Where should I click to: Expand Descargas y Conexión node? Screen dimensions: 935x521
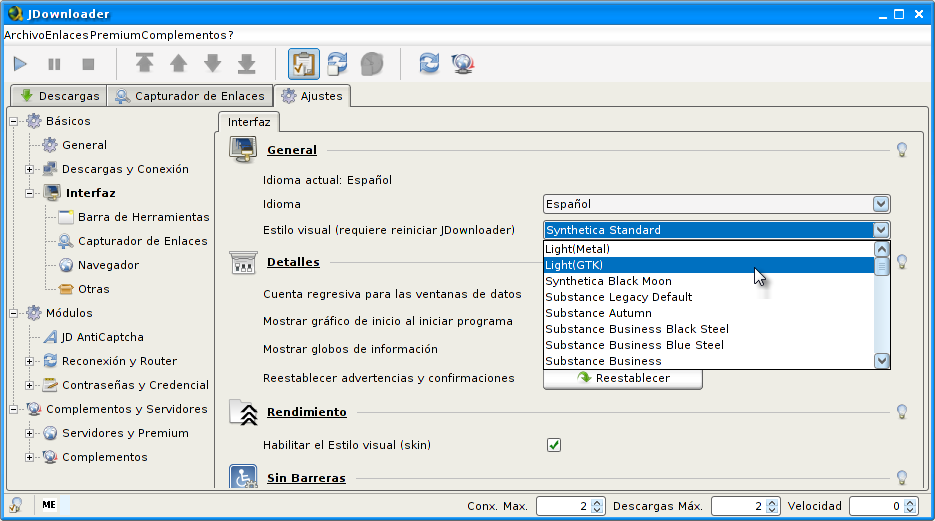pyautogui.click(x=29, y=169)
